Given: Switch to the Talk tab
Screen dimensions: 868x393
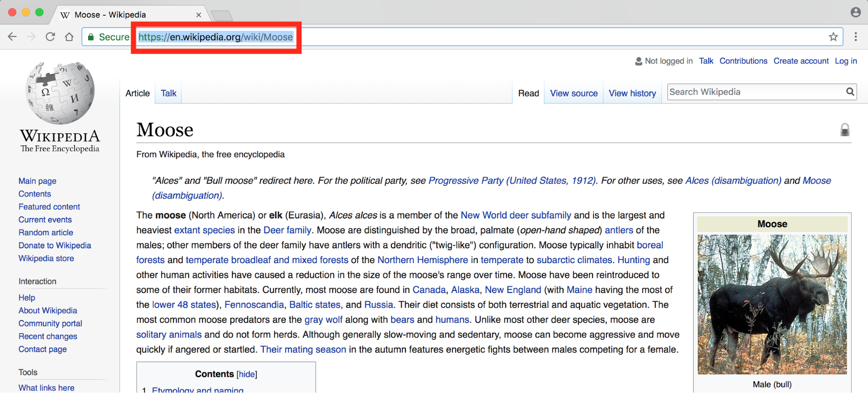Looking at the screenshot, I should coord(168,93).
